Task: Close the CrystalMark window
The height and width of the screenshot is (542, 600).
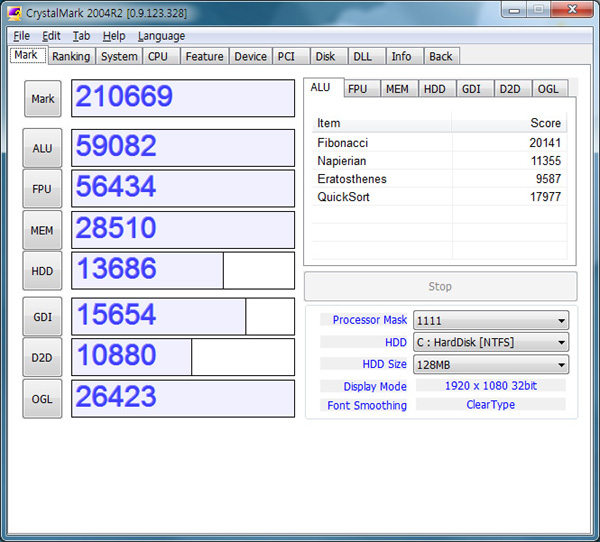Action: [x=572, y=9]
